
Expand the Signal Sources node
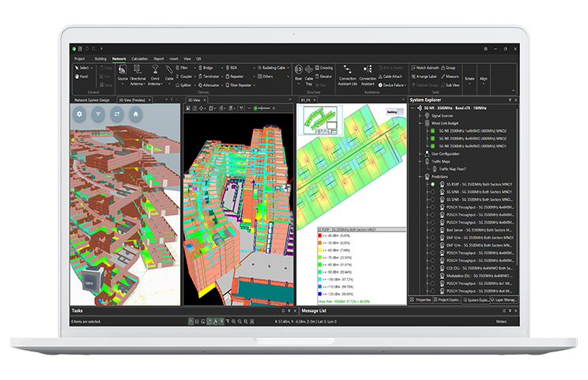pyautogui.click(x=420, y=116)
